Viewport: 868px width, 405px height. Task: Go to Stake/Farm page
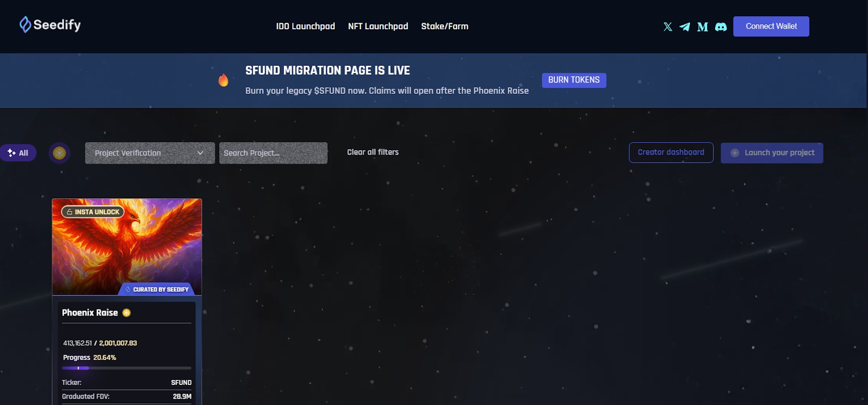[445, 26]
